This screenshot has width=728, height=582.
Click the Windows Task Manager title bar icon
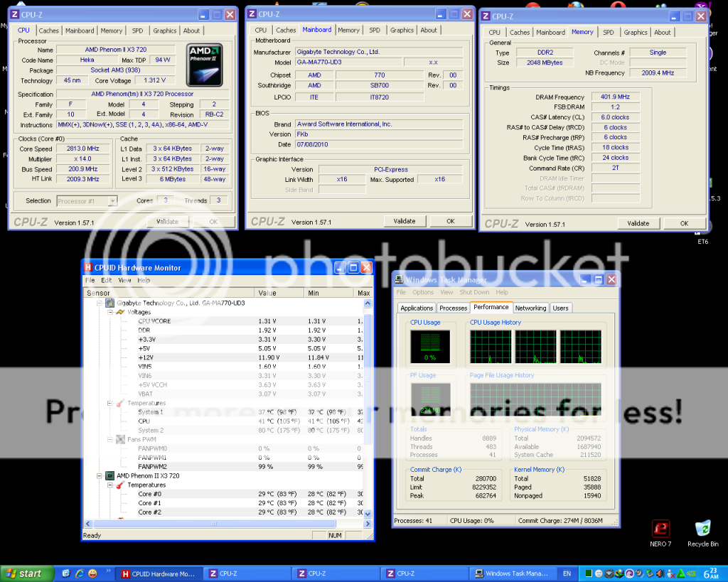399,279
